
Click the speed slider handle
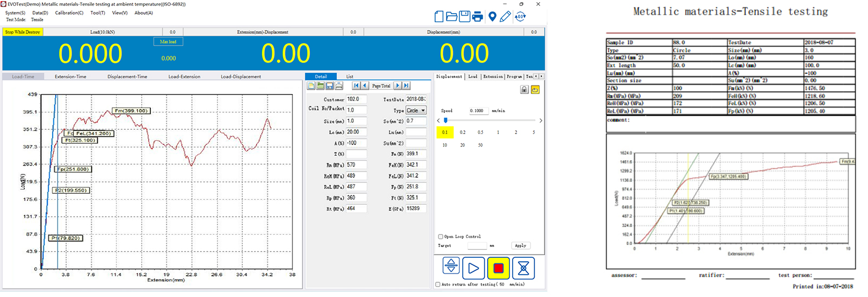click(445, 121)
